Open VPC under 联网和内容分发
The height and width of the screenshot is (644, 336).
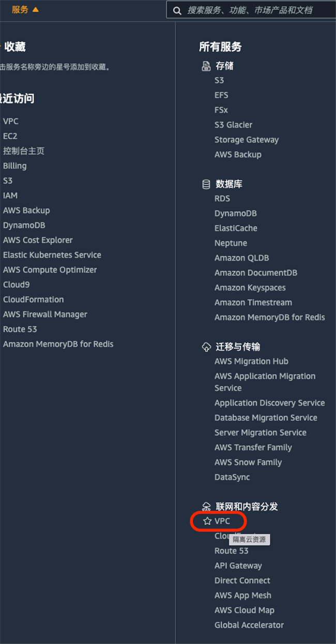pyautogui.click(x=222, y=521)
